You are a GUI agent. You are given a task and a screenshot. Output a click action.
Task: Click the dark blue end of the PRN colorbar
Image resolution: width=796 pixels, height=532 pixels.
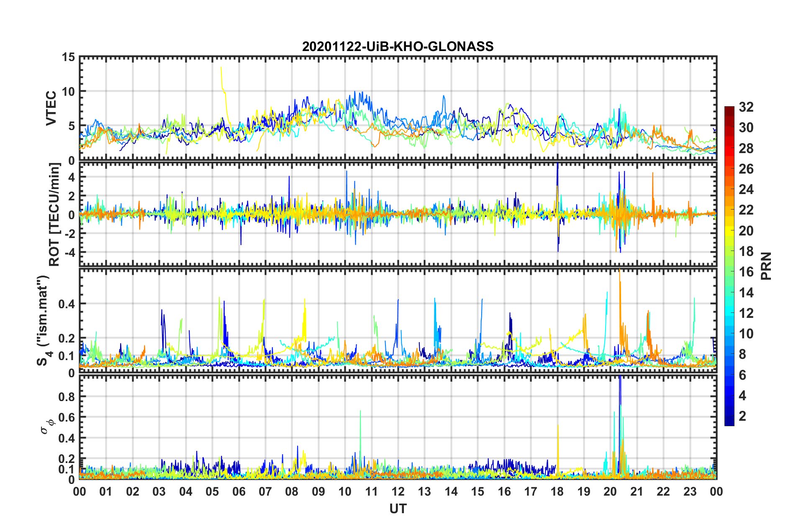point(729,422)
